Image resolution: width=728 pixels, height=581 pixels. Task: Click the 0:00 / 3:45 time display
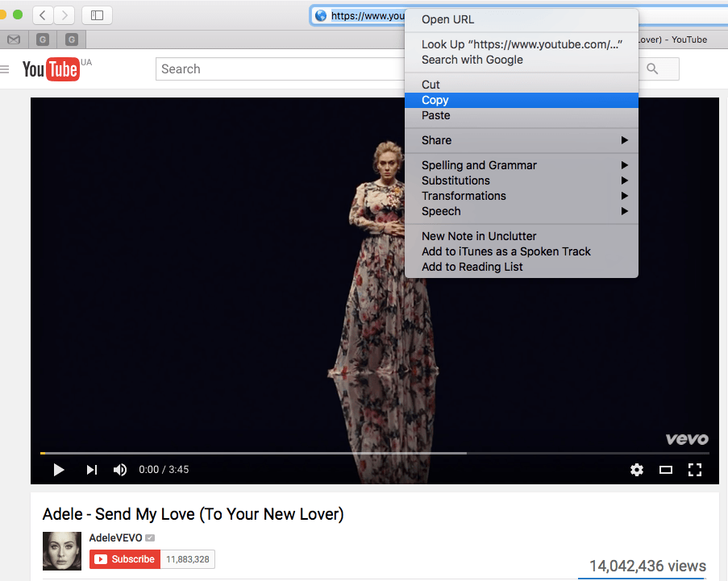tap(164, 470)
